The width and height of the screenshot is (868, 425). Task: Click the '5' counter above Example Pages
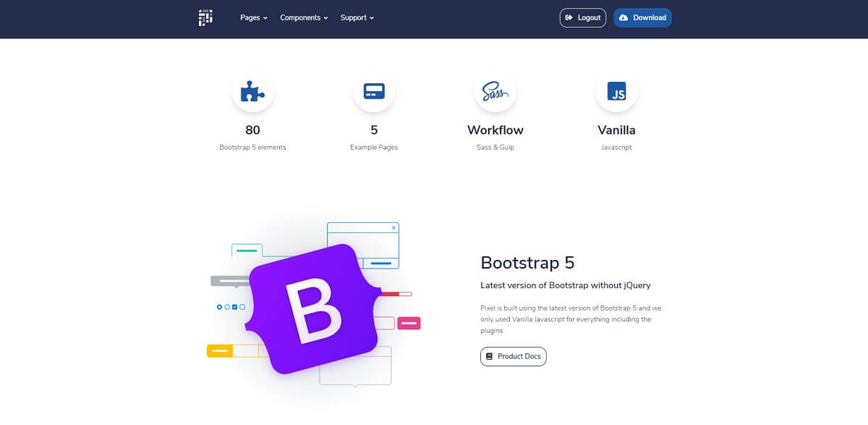point(374,130)
